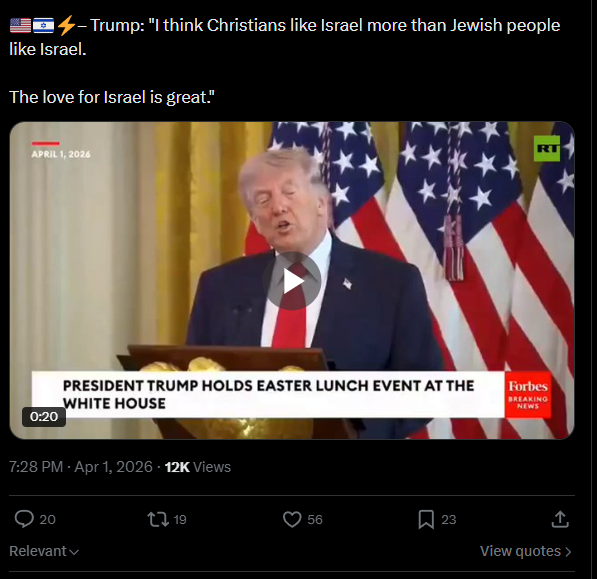The height and width of the screenshot is (579, 597).
Task: Open the share menu via the upload icon
Action: coord(560,519)
